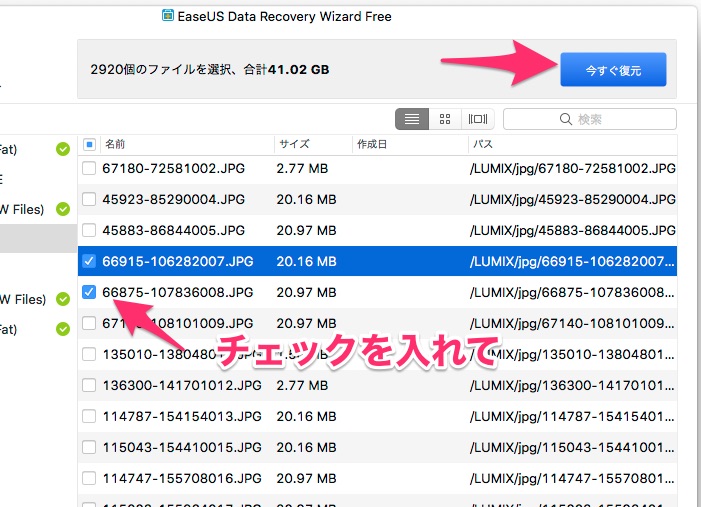701x507 pixels.
Task: Check the box for 136300-141701012.JPG
Action: point(90,385)
